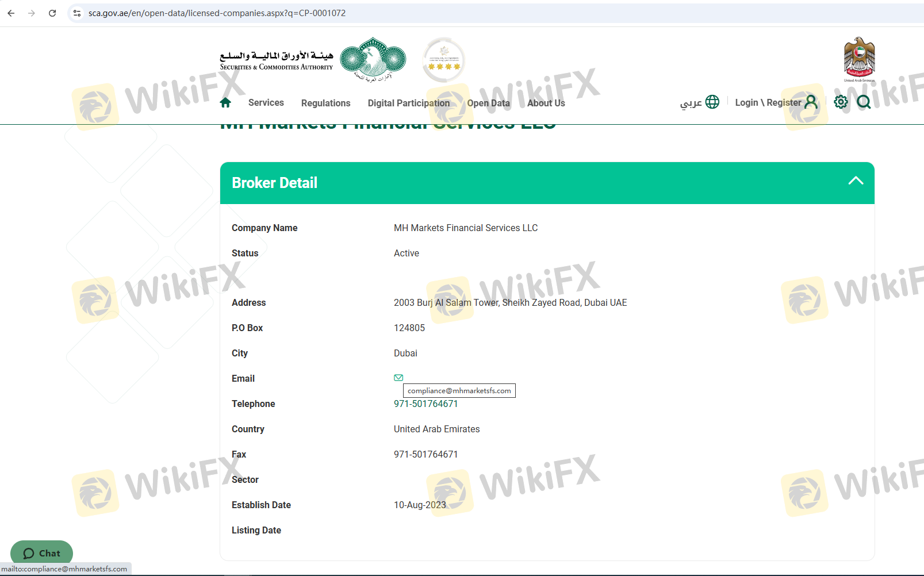Click the globe language icon

tap(712, 102)
